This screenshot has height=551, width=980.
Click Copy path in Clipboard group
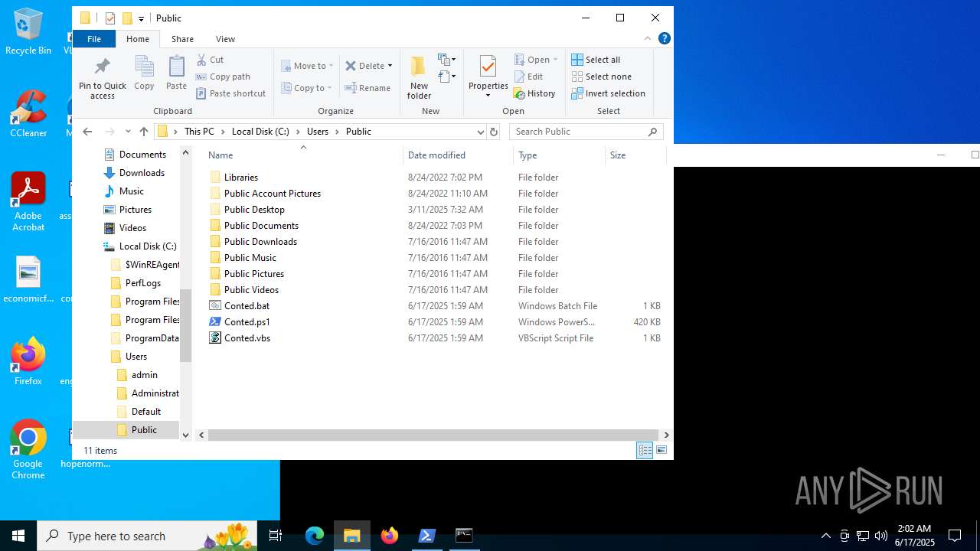(x=223, y=77)
